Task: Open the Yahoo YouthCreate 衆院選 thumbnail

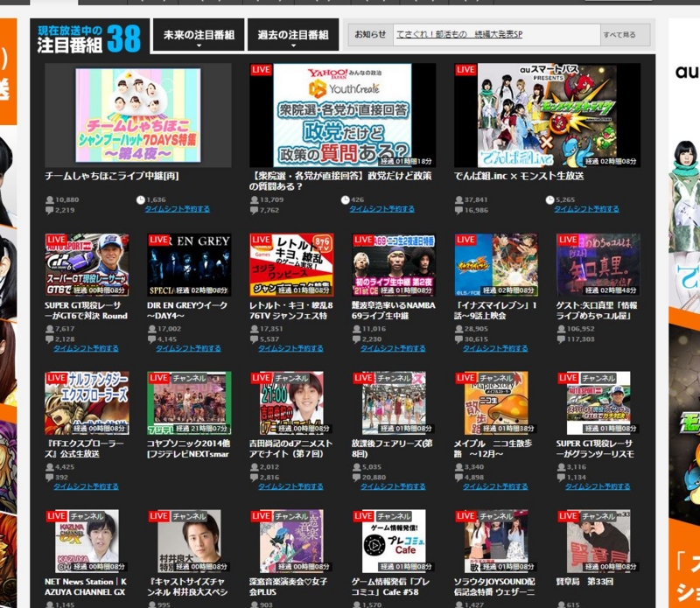Action: (x=342, y=115)
